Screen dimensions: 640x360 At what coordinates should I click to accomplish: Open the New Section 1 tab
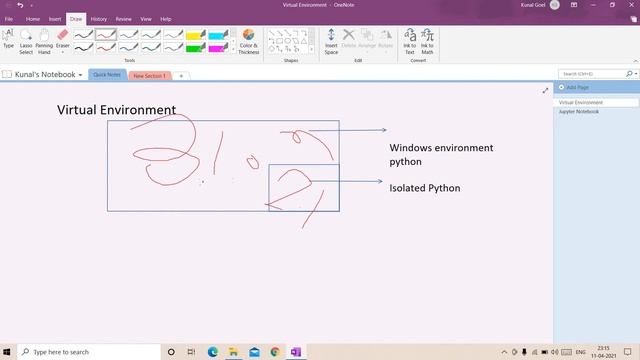149,76
